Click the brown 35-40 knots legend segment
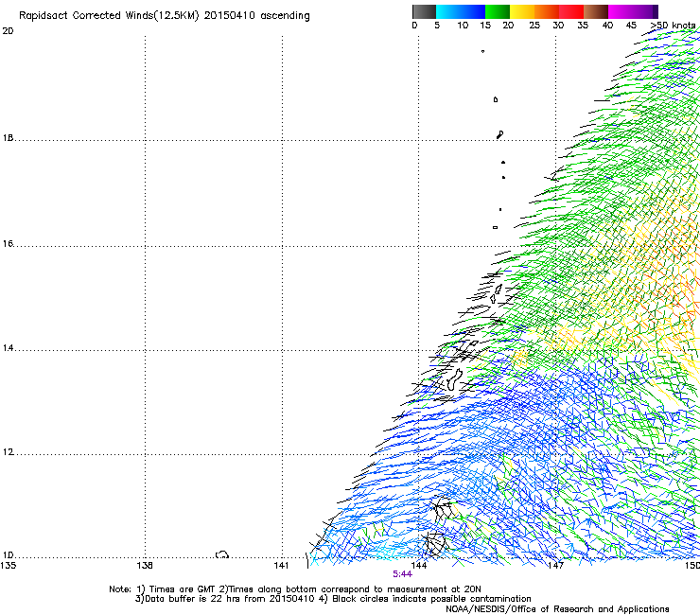Viewport: 700px width, 615px height. 596,11
